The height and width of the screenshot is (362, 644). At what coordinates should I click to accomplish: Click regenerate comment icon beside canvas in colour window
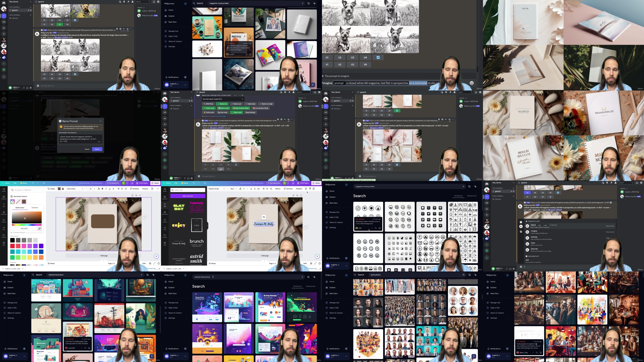144,216
